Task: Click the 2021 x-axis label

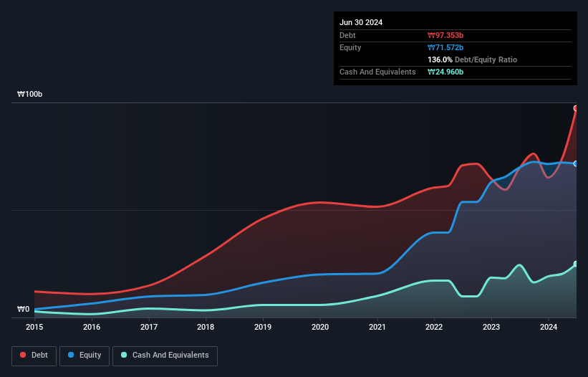Action: (x=377, y=327)
